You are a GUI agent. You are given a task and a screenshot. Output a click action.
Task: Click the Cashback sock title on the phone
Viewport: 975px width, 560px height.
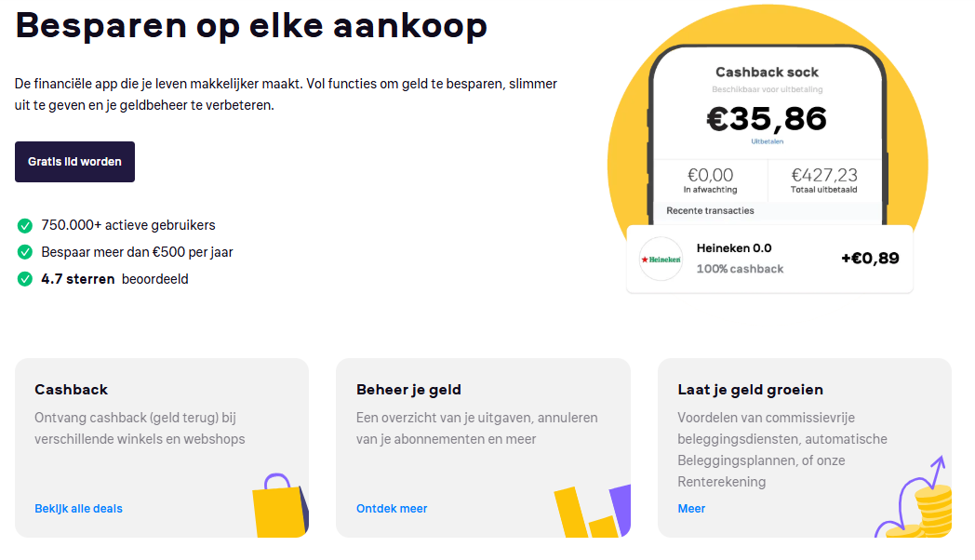[769, 73]
